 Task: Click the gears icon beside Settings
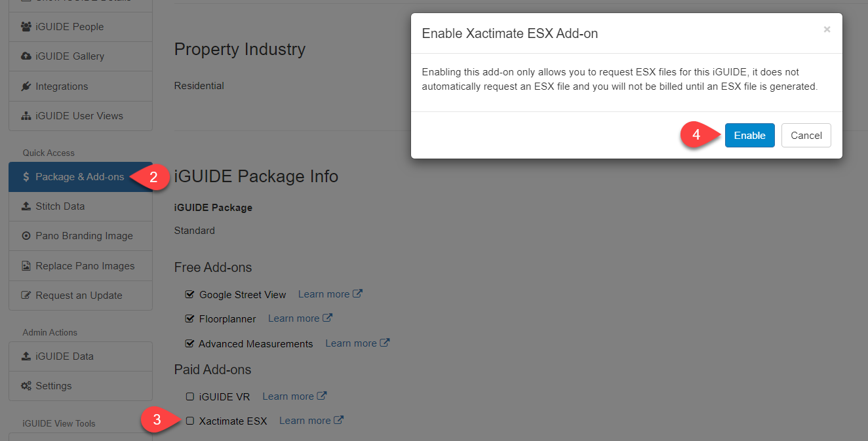tap(26, 386)
